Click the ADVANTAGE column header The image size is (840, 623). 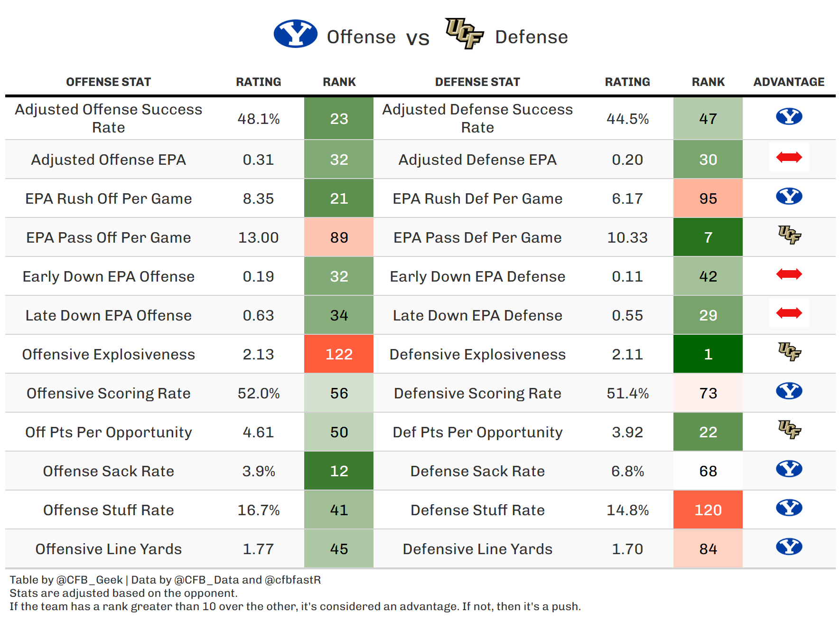789,82
